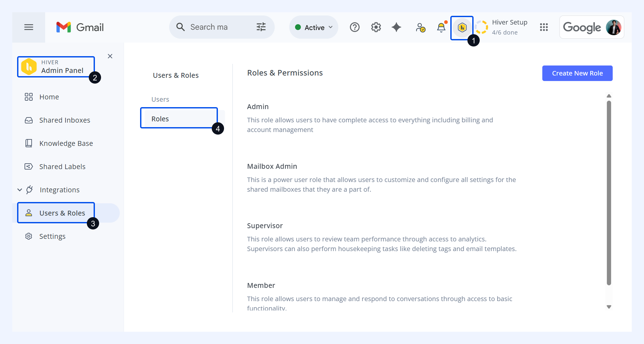Open the Active status dropdown
Image resolution: width=644 pixels, height=344 pixels.
[314, 27]
